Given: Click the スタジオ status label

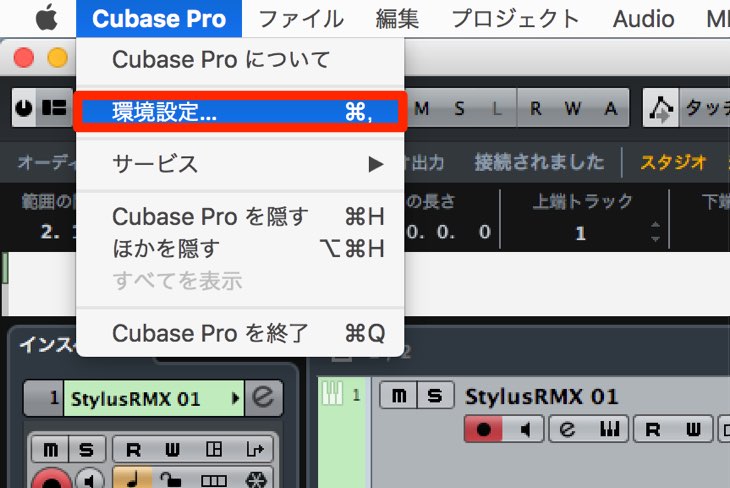Looking at the screenshot, I should [x=673, y=162].
